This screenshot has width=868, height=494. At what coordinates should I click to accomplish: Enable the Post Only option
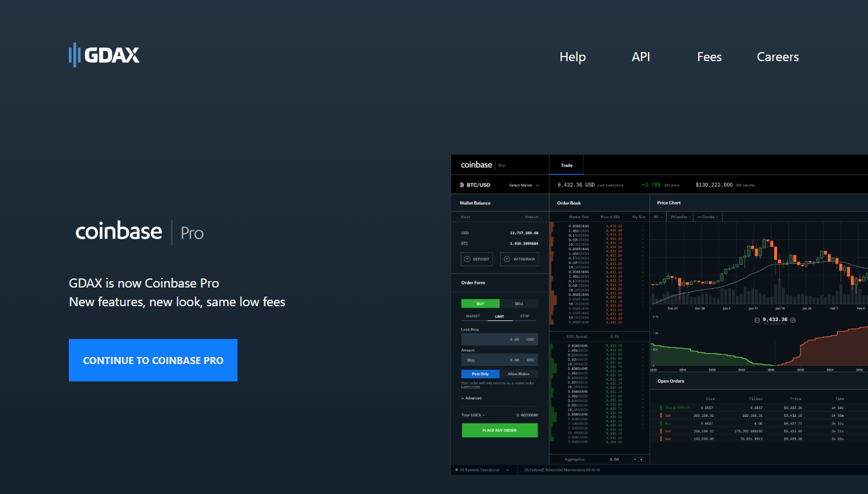pos(480,374)
